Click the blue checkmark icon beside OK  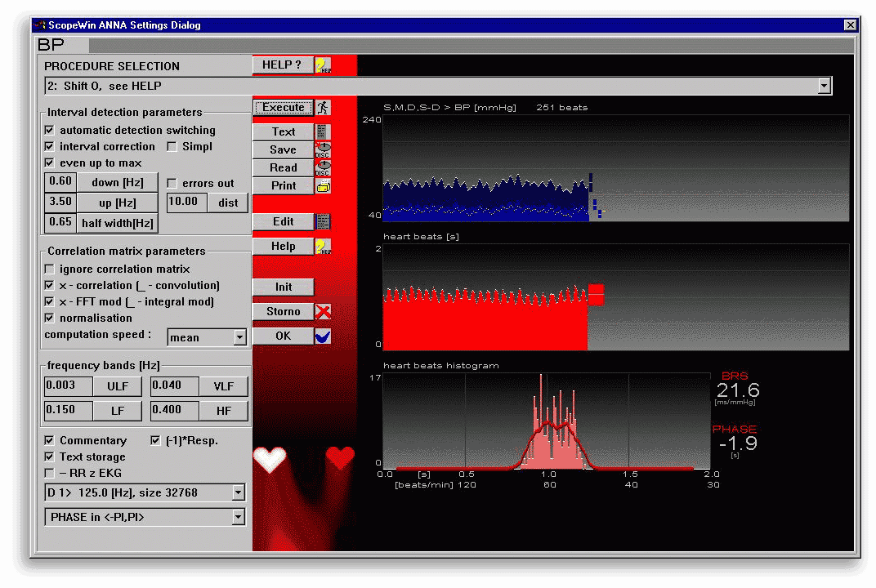323,336
